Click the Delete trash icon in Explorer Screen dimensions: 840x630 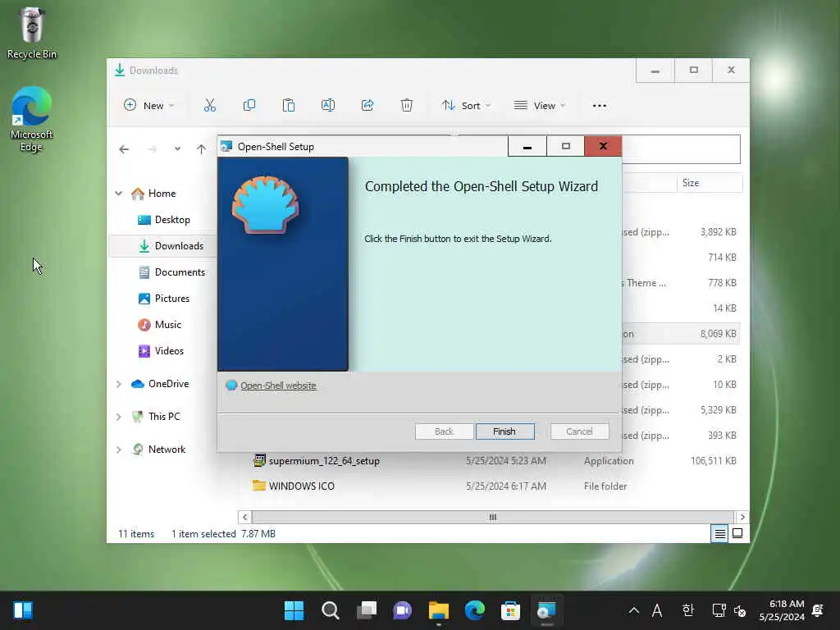407,106
